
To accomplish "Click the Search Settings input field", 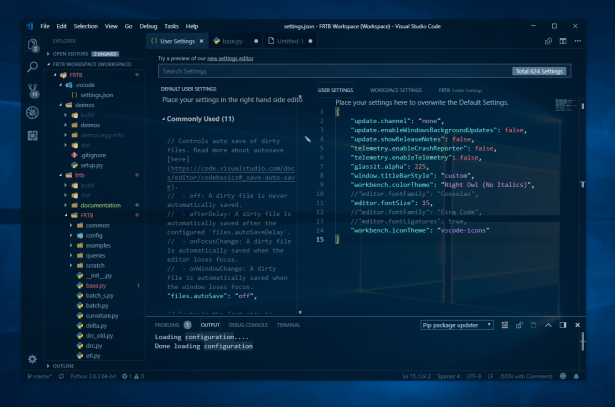I will point(334,72).
